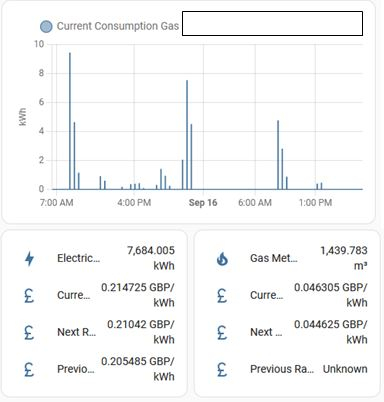Select the 0.214725 GBP/kWh value
Image resolution: width=384 pixels, height=402 pixels.
coord(138,295)
